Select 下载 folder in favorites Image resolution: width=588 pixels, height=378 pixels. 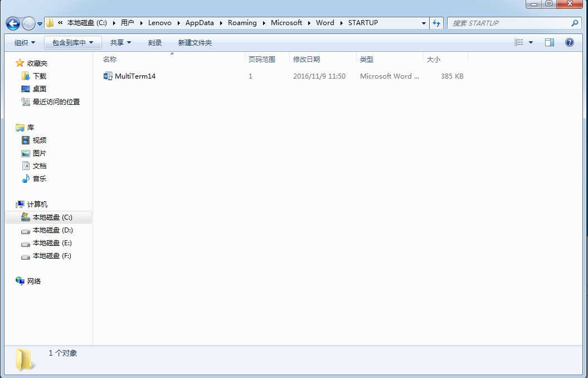point(40,76)
